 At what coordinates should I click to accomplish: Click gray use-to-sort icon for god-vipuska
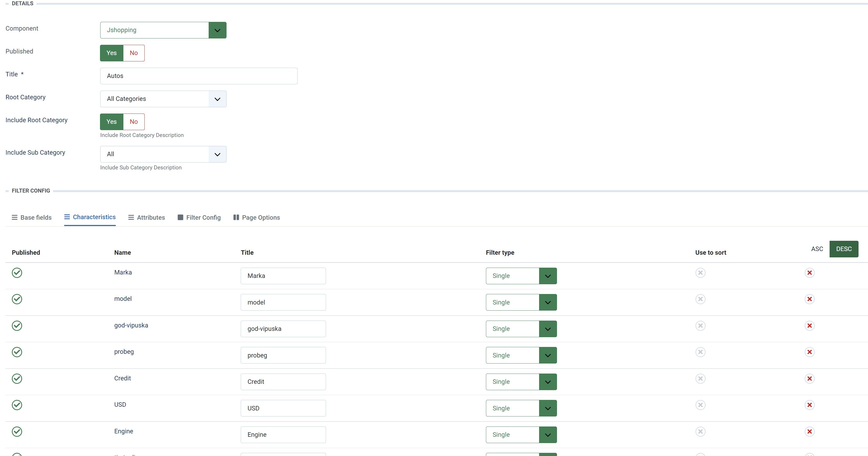click(700, 326)
